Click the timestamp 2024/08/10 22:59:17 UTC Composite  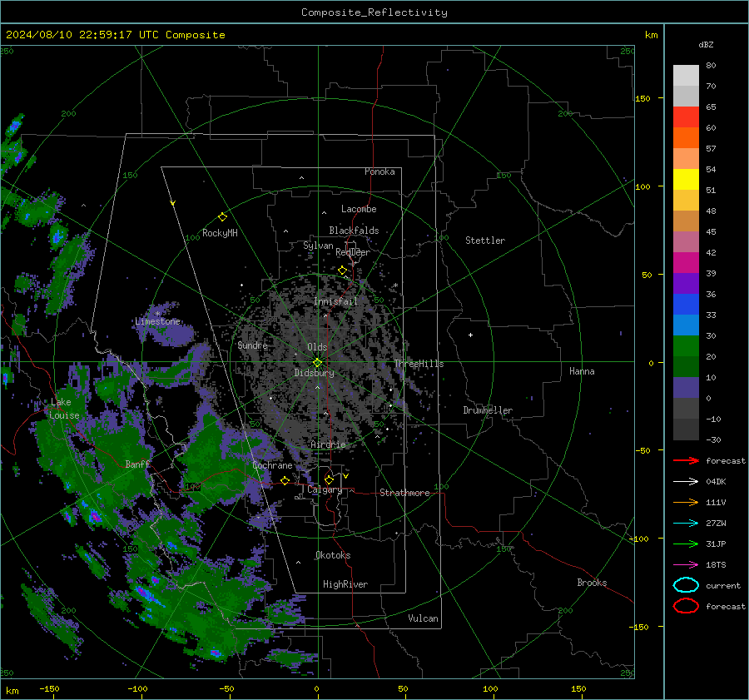115,35
